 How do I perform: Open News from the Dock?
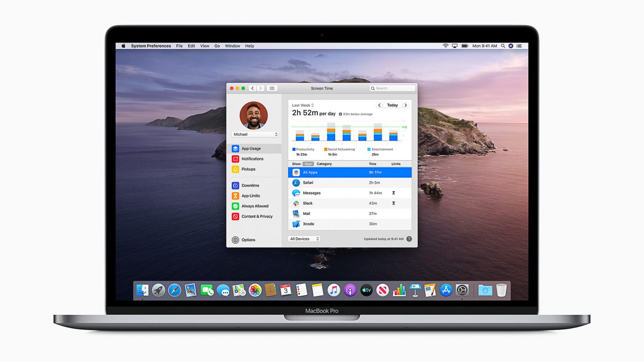click(383, 290)
